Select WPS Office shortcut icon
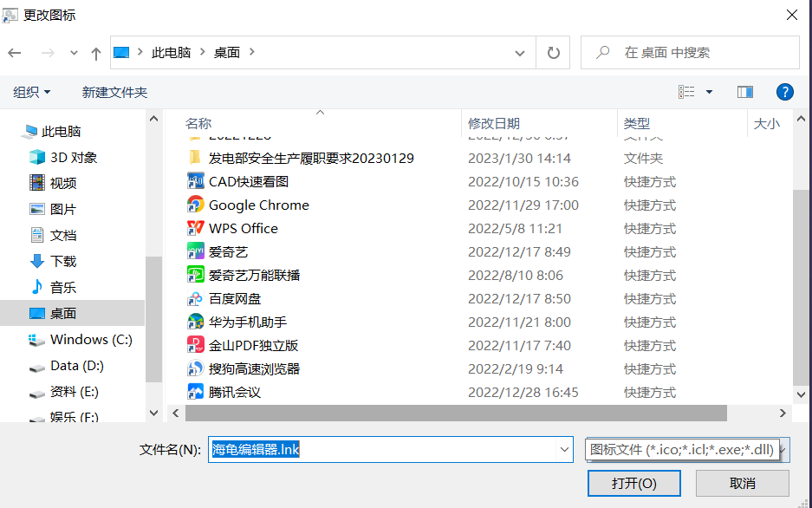Viewport: 812px width, 508px height. coord(195,228)
